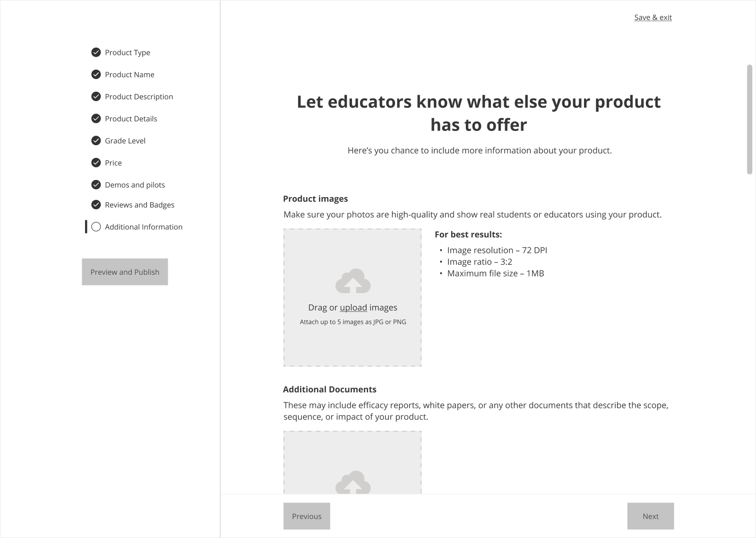Viewport: 756px width, 538px height.
Task: Click the Price step checkmark icon
Action: click(x=96, y=163)
